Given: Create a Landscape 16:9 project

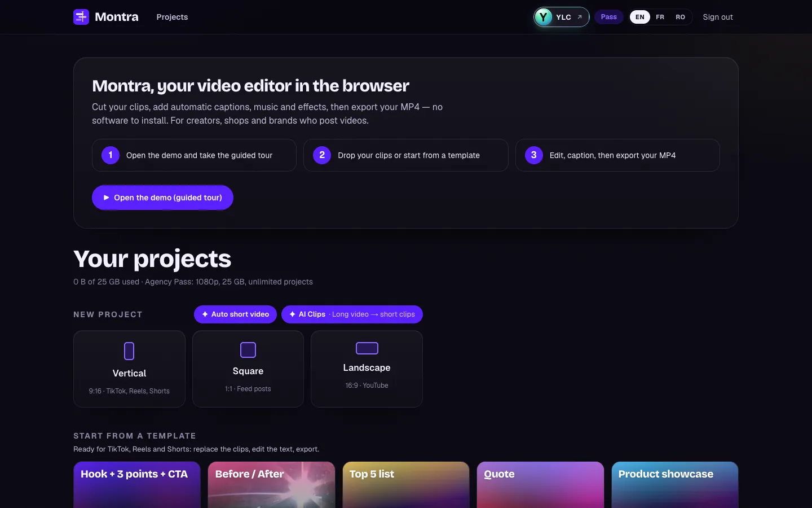Looking at the screenshot, I should coord(367,369).
